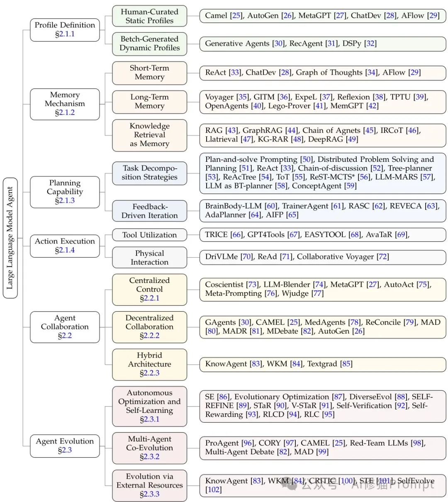The width and height of the screenshot is (448, 502).
Task: Select the 'Human-Curated Static Profiles' node
Action: pos(149,16)
